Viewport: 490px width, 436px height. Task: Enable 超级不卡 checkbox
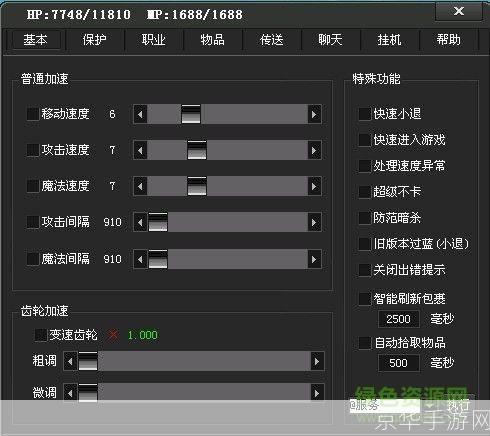coord(365,192)
